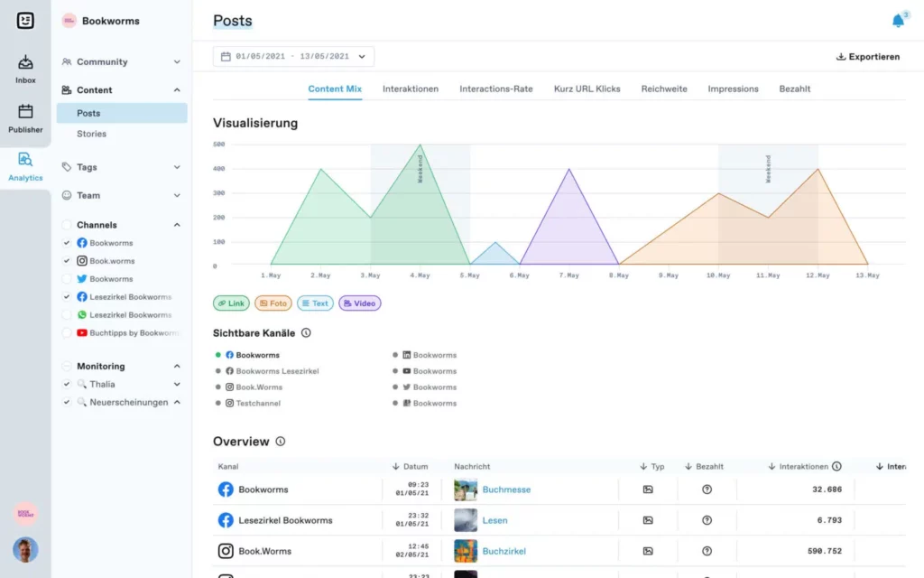
Task: Switch to the Interaktionen tab
Action: pyautogui.click(x=411, y=89)
